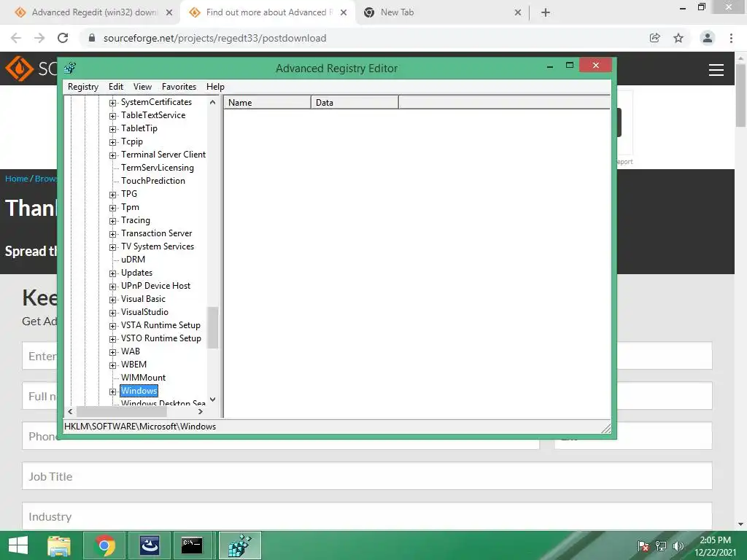
Task: Open File Explorer from taskbar
Action: tap(59, 545)
